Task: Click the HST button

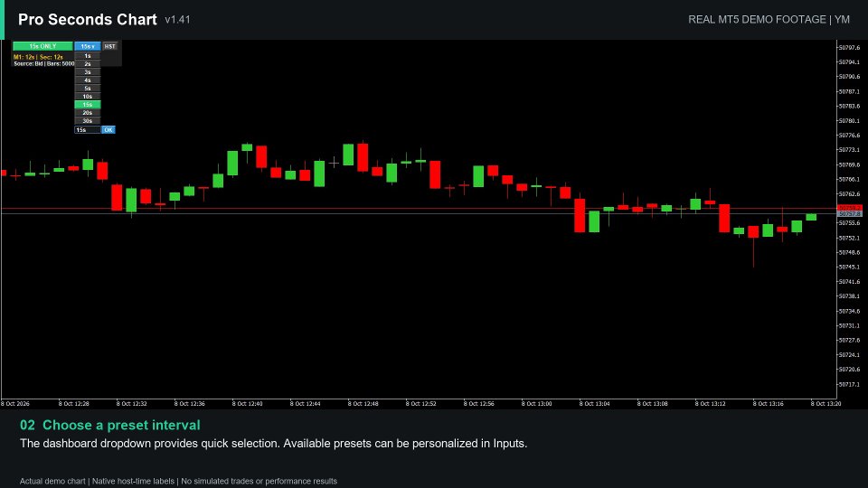Action: (x=110, y=46)
